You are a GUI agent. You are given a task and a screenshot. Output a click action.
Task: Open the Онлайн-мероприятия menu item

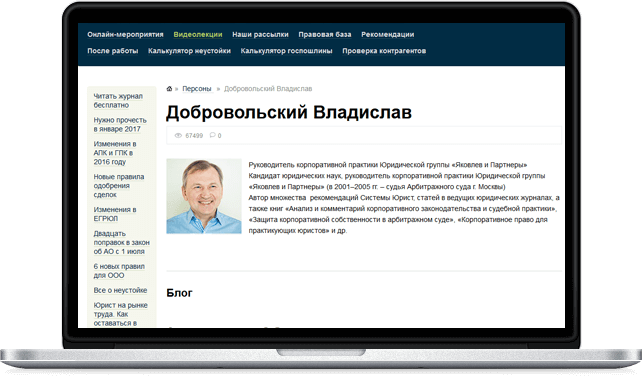tap(125, 34)
